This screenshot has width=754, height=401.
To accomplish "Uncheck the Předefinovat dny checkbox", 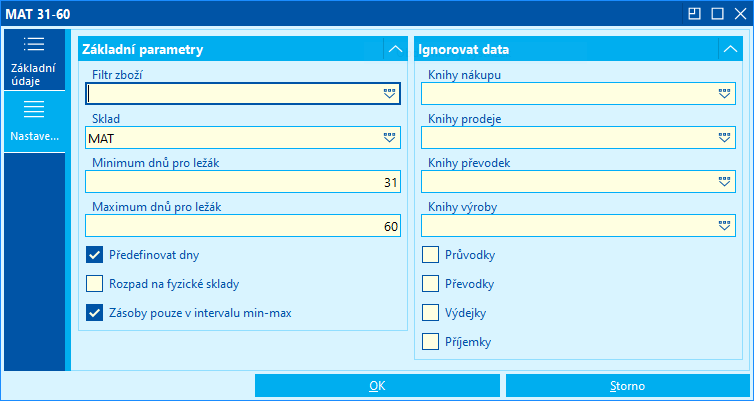I will [x=95, y=254].
